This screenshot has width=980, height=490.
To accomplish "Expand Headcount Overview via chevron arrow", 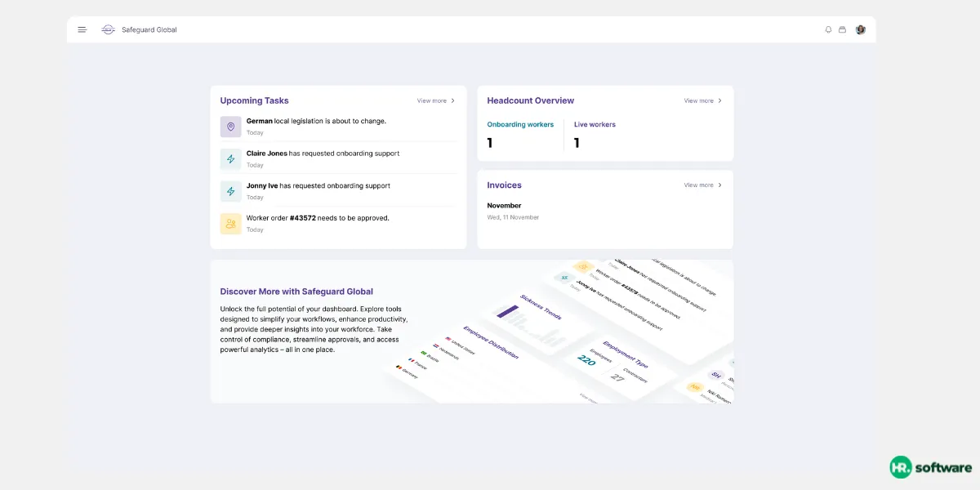I will pyautogui.click(x=720, y=101).
